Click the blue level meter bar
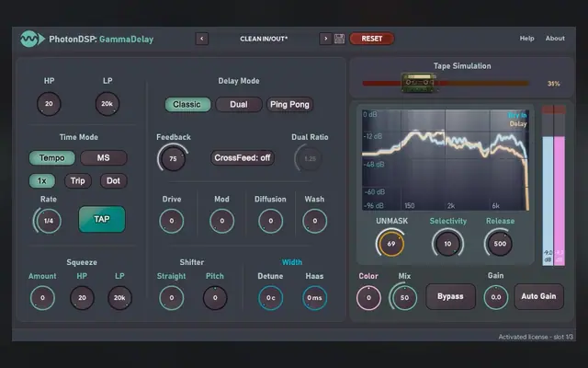Image resolution: width=588 pixels, height=368 pixels. 548,201
